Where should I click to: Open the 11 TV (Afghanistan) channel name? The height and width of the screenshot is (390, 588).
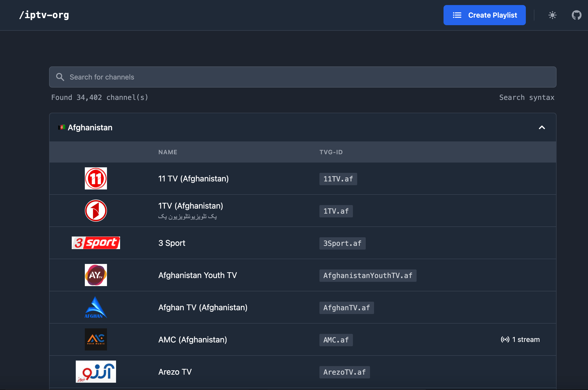(x=194, y=179)
